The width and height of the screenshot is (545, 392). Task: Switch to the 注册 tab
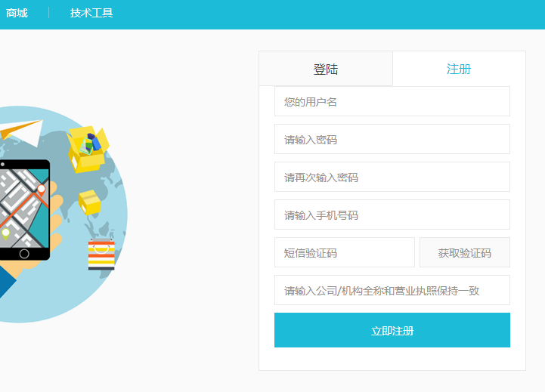(x=459, y=69)
